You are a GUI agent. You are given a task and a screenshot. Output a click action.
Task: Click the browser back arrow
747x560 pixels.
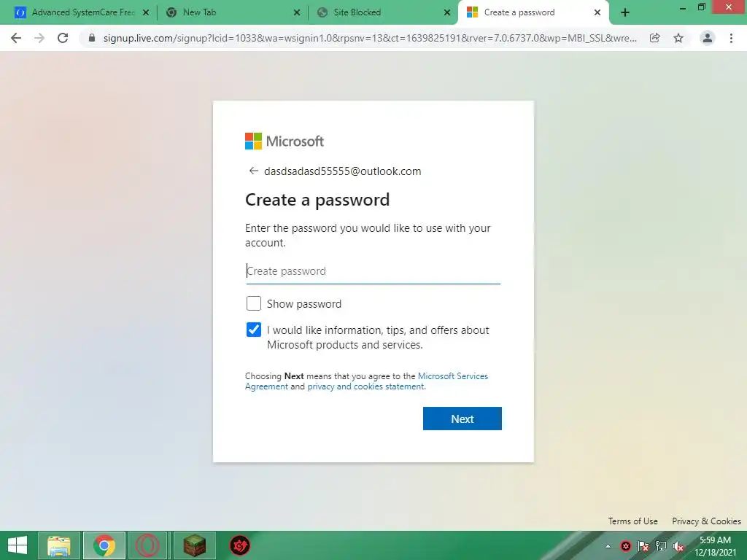[x=16, y=38]
